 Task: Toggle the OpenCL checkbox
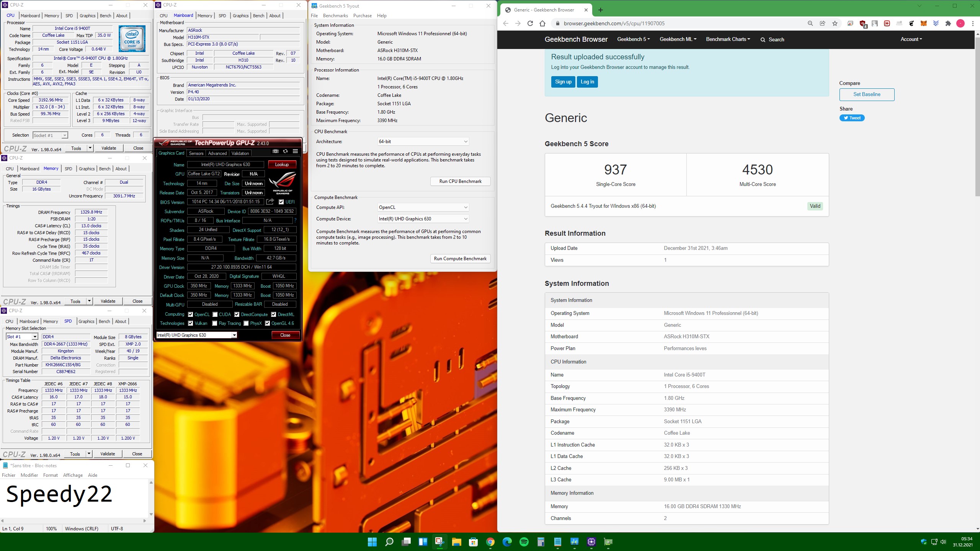pyautogui.click(x=190, y=315)
